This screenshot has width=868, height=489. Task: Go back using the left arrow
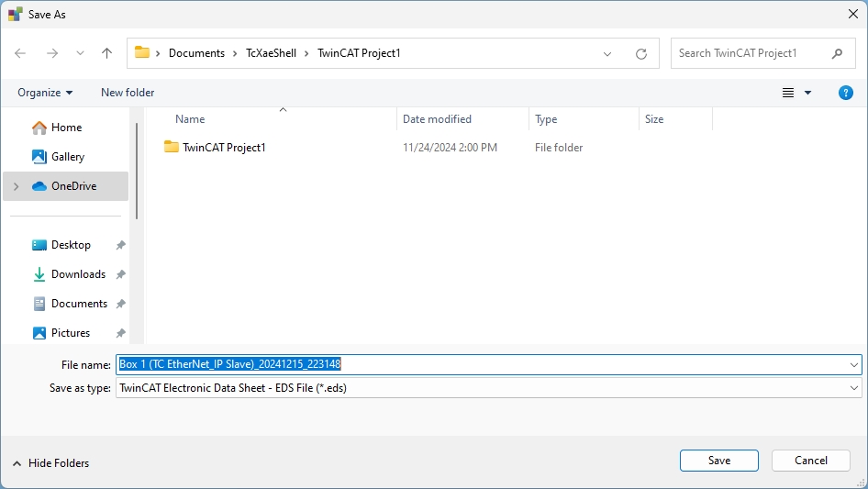[x=20, y=53]
